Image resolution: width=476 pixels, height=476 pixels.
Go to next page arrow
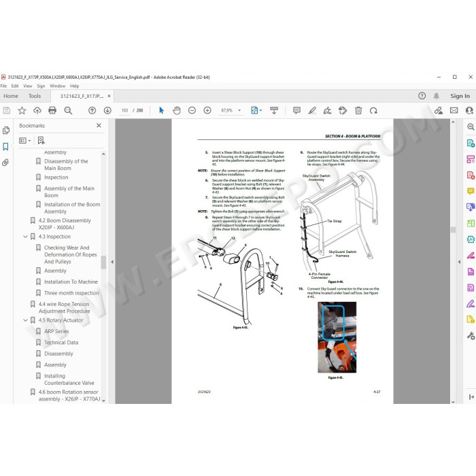click(107, 110)
